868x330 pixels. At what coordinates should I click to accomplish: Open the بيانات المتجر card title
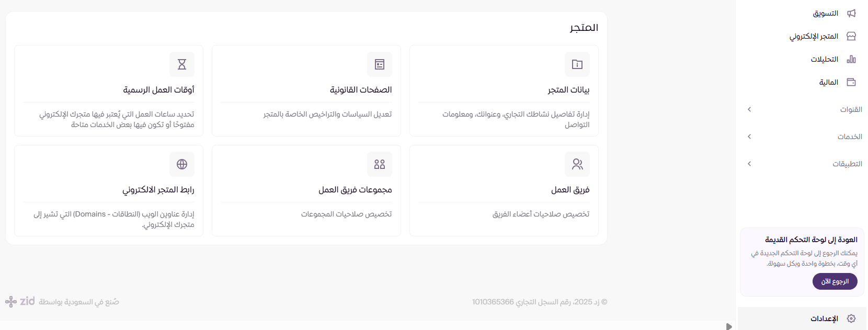pyautogui.click(x=568, y=90)
